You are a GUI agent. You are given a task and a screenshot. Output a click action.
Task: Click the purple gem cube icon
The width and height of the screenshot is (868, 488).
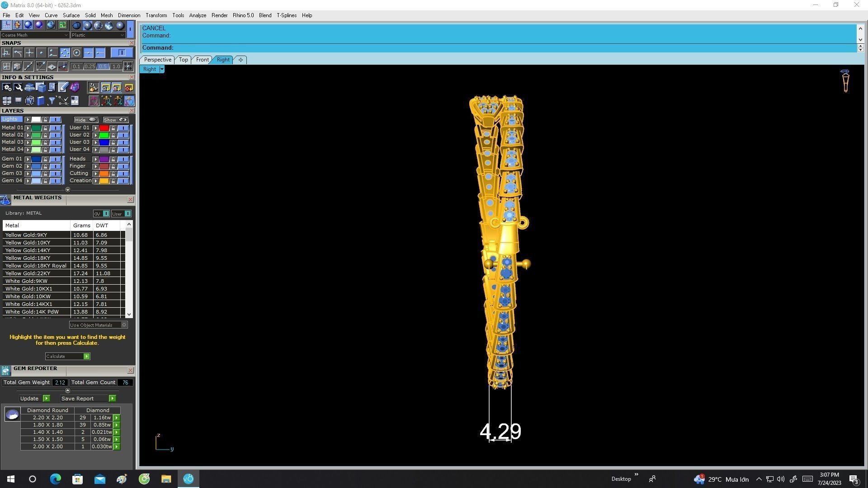(x=75, y=87)
